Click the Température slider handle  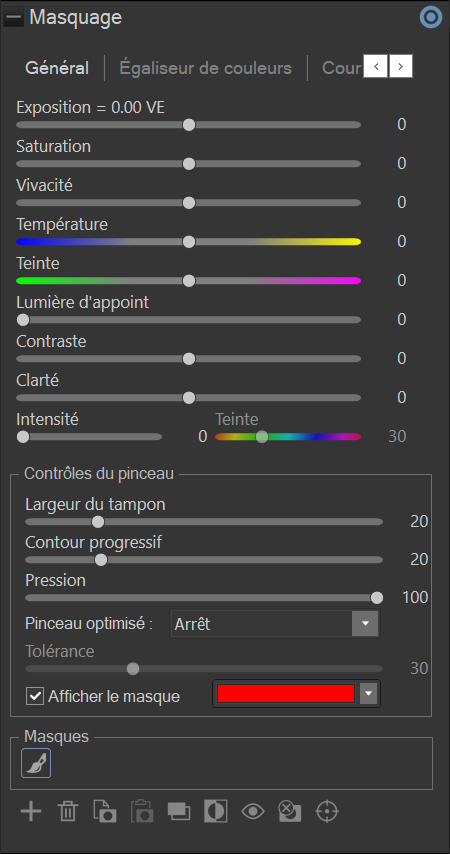(189, 242)
